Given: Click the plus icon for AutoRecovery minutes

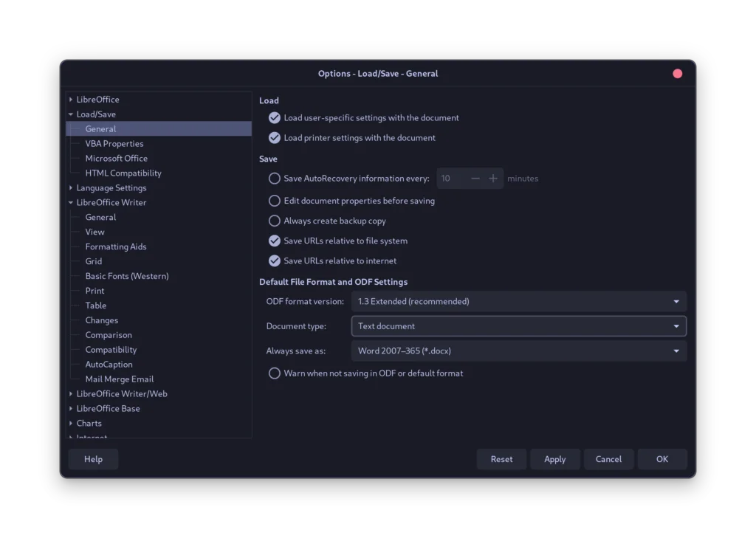Looking at the screenshot, I should coord(493,179).
